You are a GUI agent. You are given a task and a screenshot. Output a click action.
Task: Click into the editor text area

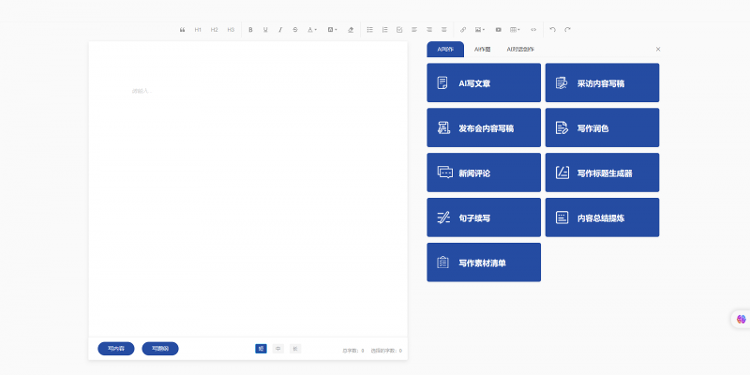[x=248, y=189]
